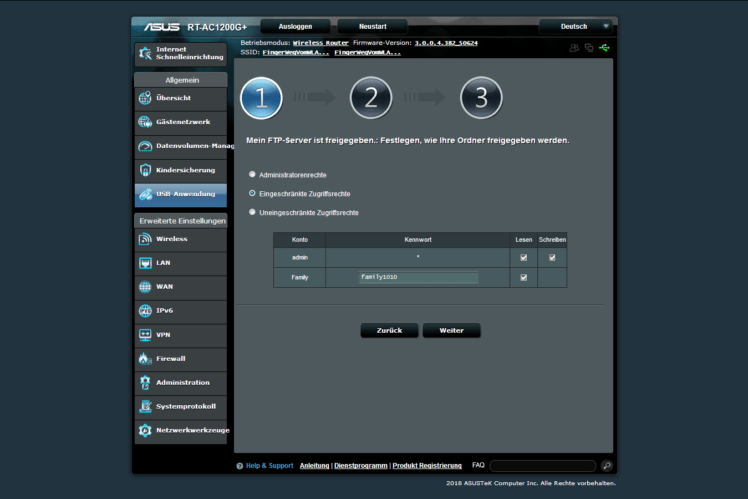Viewport: 748px width, 499px height.
Task: Click the Kindersicherung shield icon
Action: coord(145,170)
